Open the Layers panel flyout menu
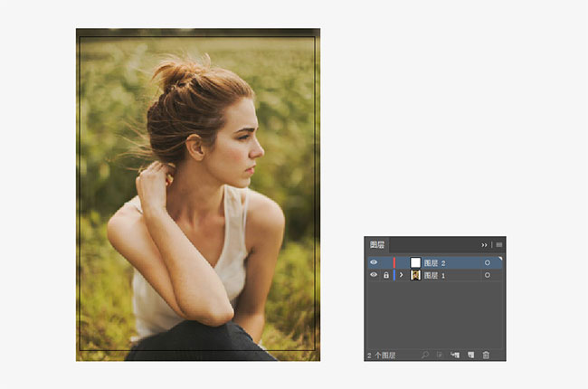 [x=498, y=244]
